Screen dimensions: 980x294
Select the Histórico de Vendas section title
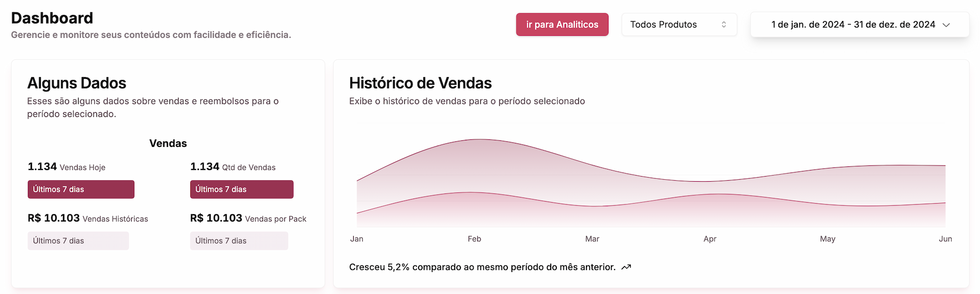(x=420, y=83)
